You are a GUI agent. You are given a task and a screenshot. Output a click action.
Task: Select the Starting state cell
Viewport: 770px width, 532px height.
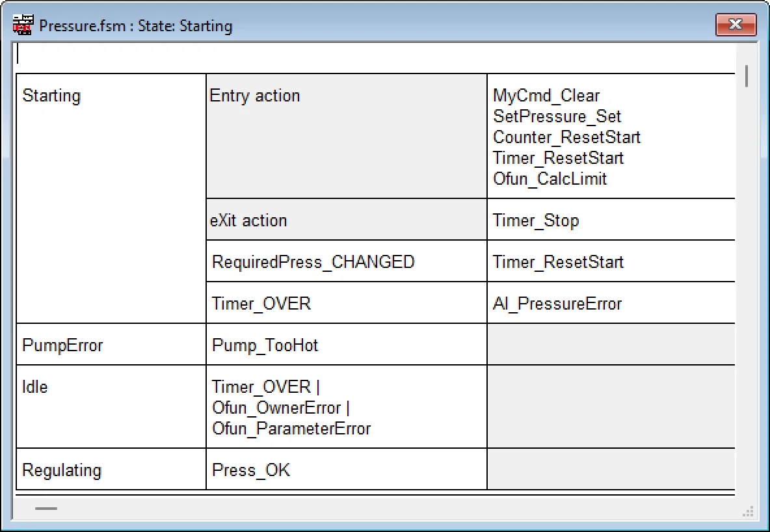51,96
